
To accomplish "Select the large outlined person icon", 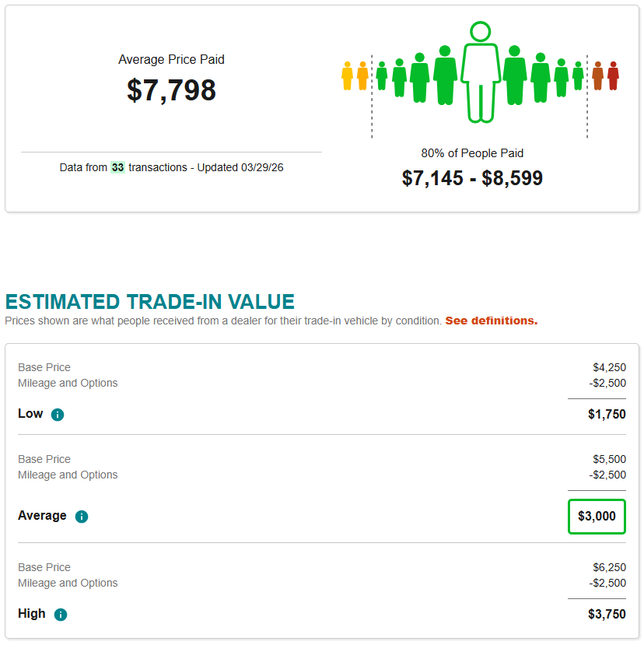I will (480, 74).
